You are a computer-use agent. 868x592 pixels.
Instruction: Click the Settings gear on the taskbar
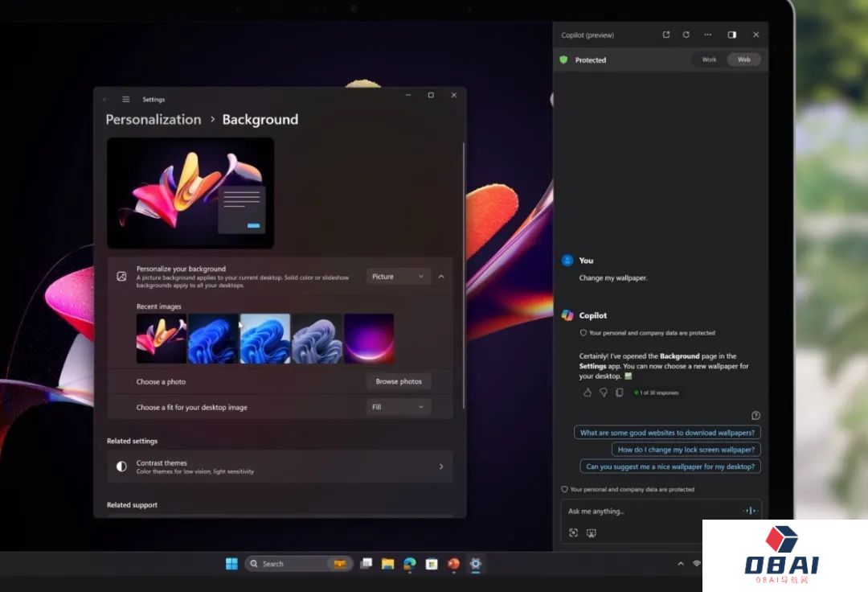point(476,564)
